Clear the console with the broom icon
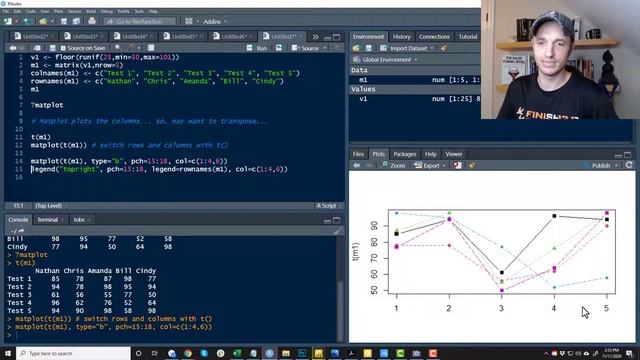The height and width of the screenshot is (360, 640). [x=337, y=231]
